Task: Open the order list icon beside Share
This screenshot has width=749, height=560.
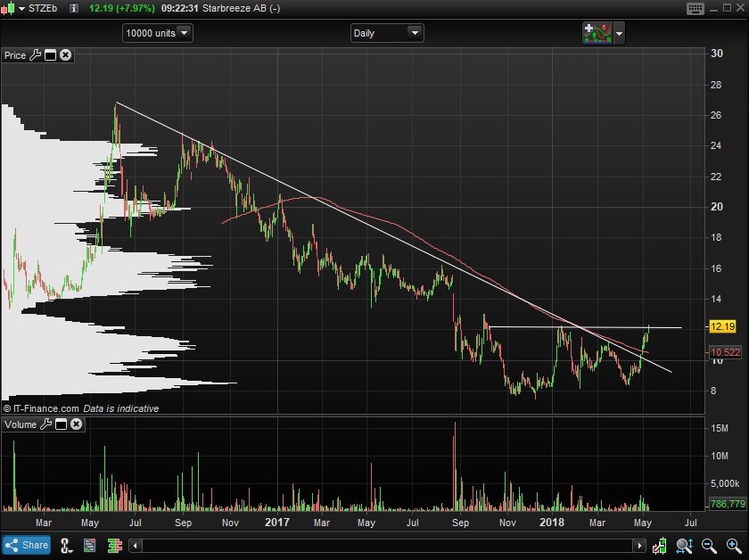Action: [x=90, y=545]
